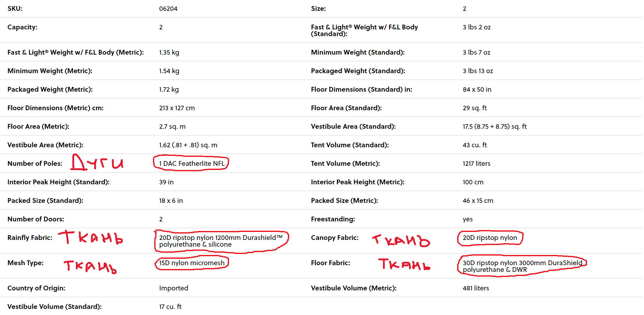Select the circled 20D ripstop nylon canopy value

[490, 237]
